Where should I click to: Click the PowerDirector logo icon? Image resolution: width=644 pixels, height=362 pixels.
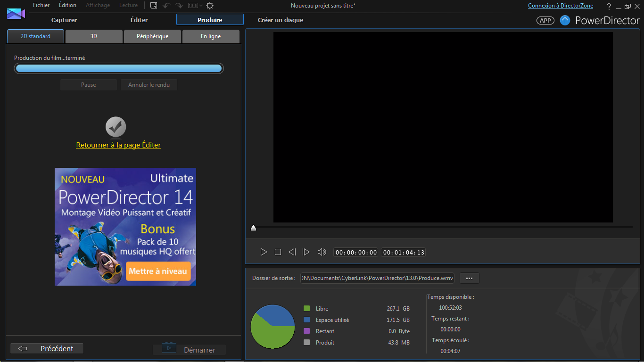[x=16, y=14]
